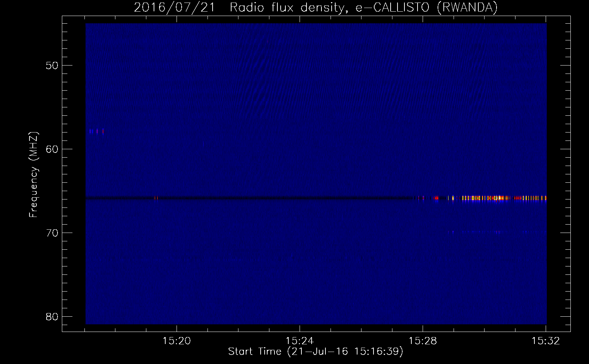Image resolution: width=589 pixels, height=364 pixels.
Task: Click the small red spot on 66 MHz line before 15:20
Action: [x=156, y=198]
